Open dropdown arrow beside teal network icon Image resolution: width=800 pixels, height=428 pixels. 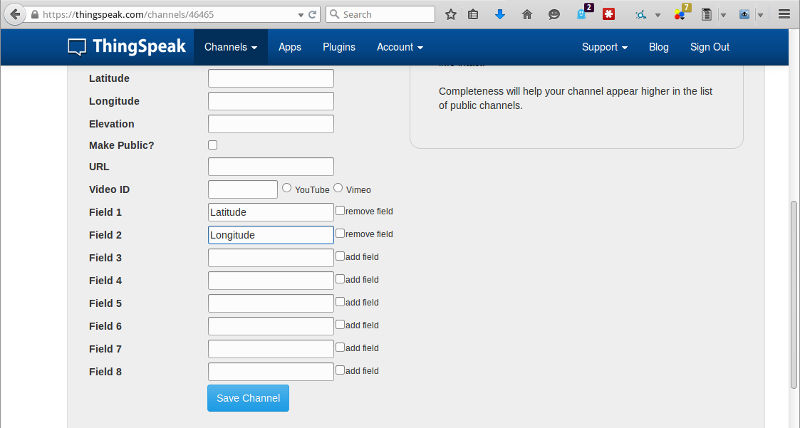[x=658, y=15]
